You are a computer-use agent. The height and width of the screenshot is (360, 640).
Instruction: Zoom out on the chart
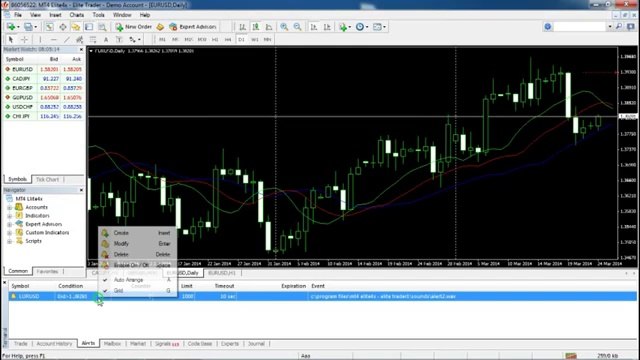[x=298, y=27]
